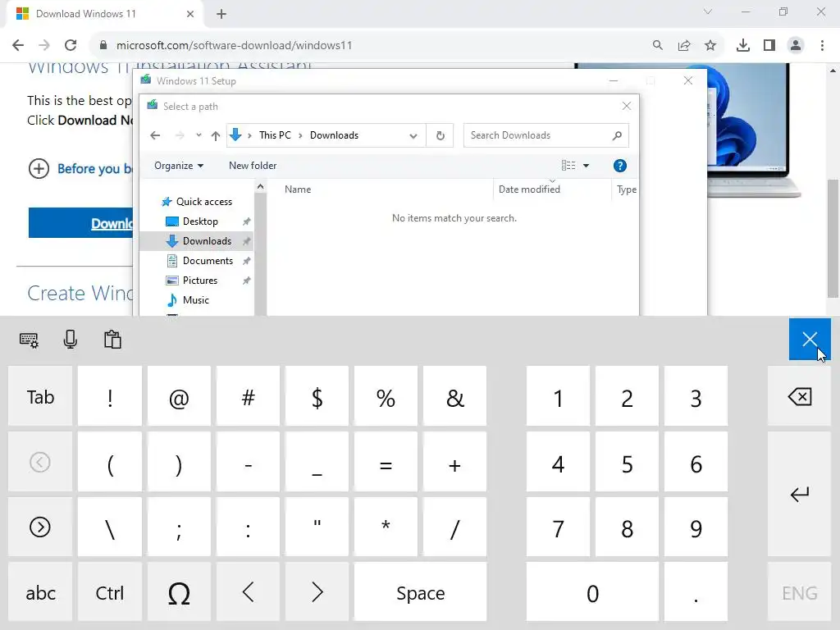Click the Download Now blue button

pos(80,223)
